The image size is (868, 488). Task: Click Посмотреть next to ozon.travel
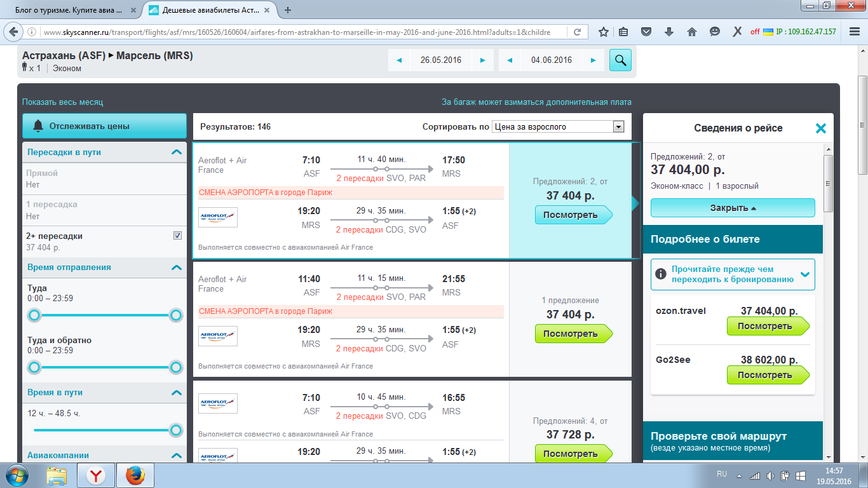[x=768, y=326]
